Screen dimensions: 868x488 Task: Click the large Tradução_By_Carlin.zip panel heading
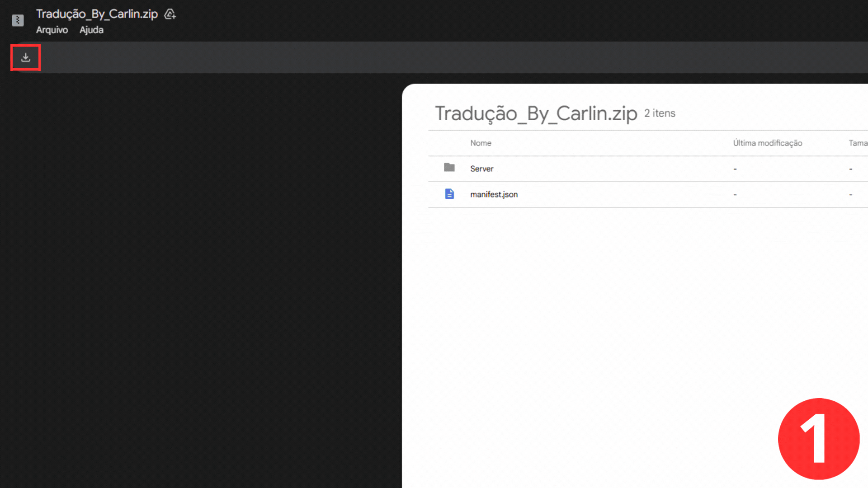point(536,113)
